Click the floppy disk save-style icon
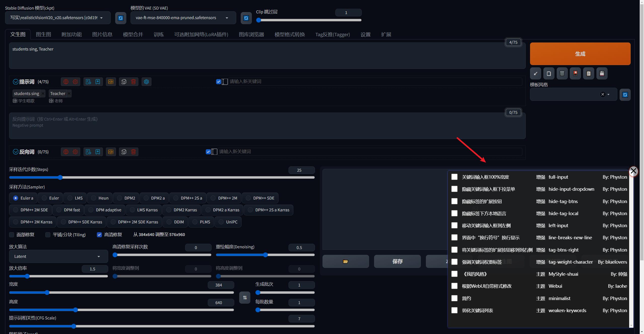 602,73
